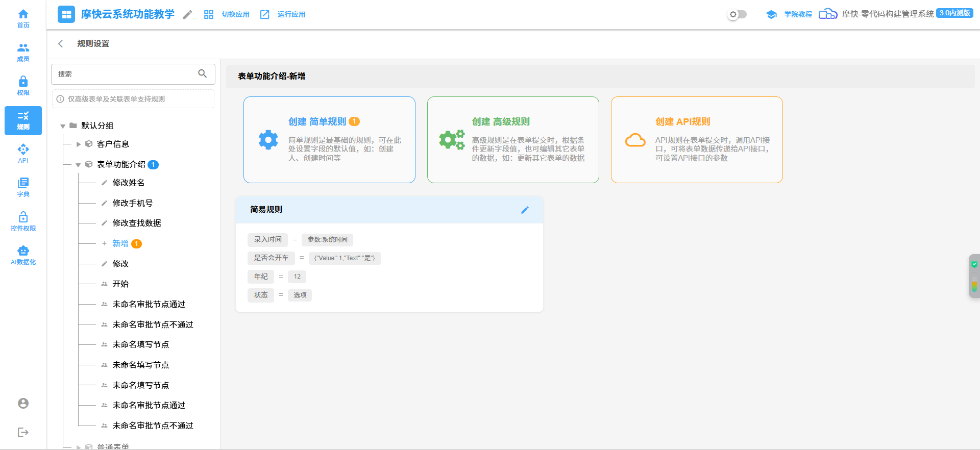Screen dimensions: 980x450
Task: Select the 修改查找数据 node
Action: tap(137, 223)
